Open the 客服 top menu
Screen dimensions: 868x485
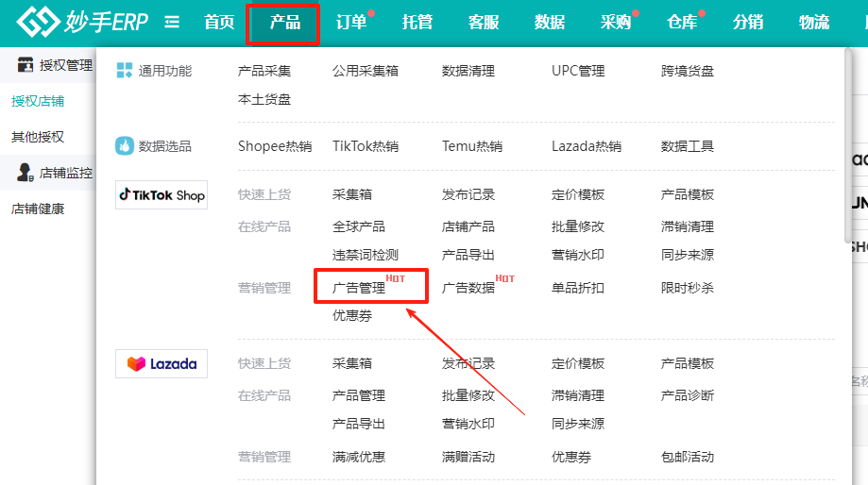tap(484, 22)
